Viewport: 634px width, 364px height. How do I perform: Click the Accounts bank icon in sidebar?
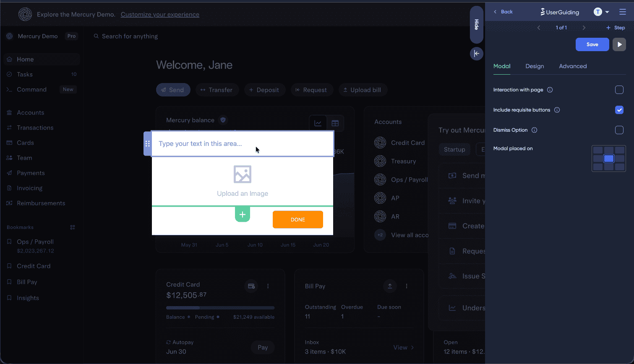(9, 112)
